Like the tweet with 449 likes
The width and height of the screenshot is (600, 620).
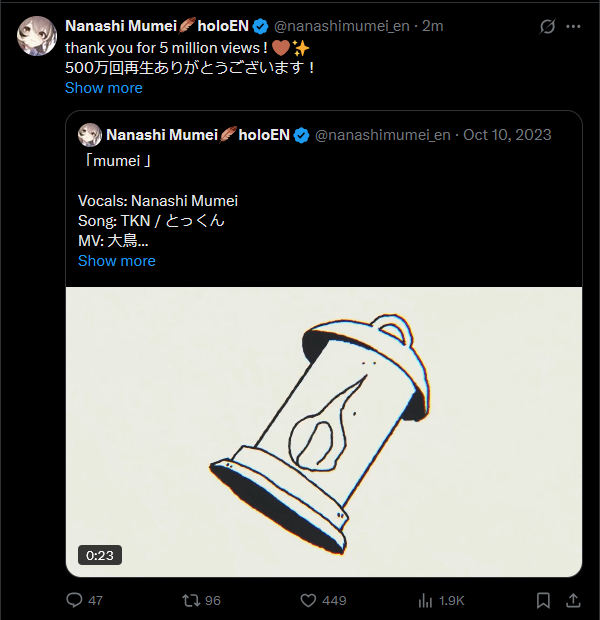tap(309, 600)
